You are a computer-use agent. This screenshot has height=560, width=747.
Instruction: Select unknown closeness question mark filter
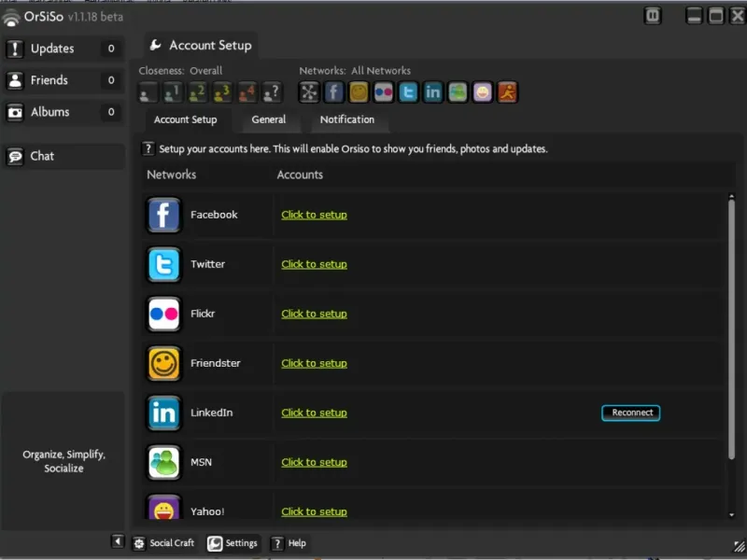[x=272, y=92]
